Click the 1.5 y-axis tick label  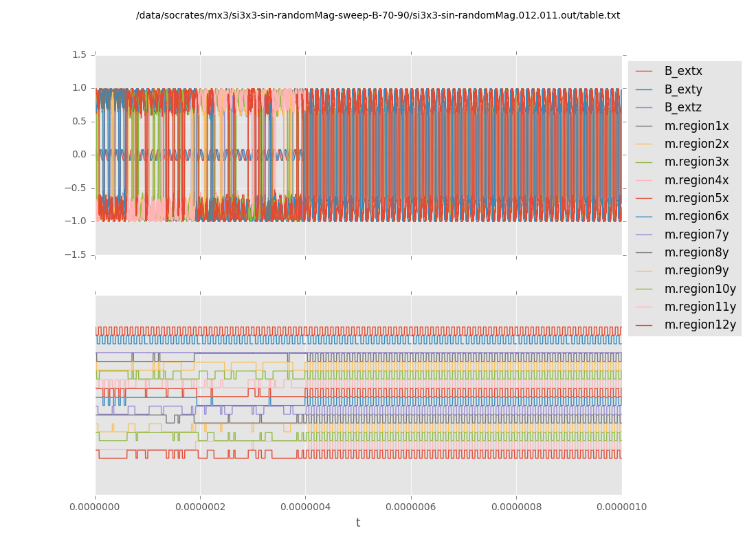pos(79,54)
